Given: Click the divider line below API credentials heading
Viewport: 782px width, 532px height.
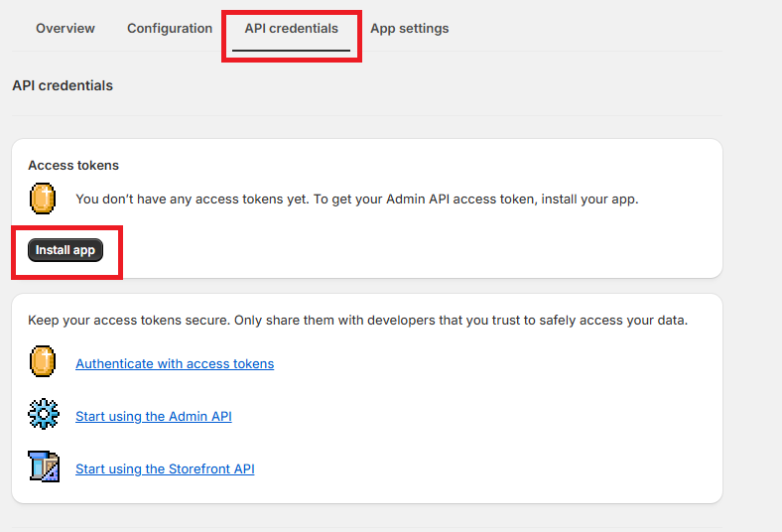Looking at the screenshot, I should pyautogui.click(x=367, y=116).
